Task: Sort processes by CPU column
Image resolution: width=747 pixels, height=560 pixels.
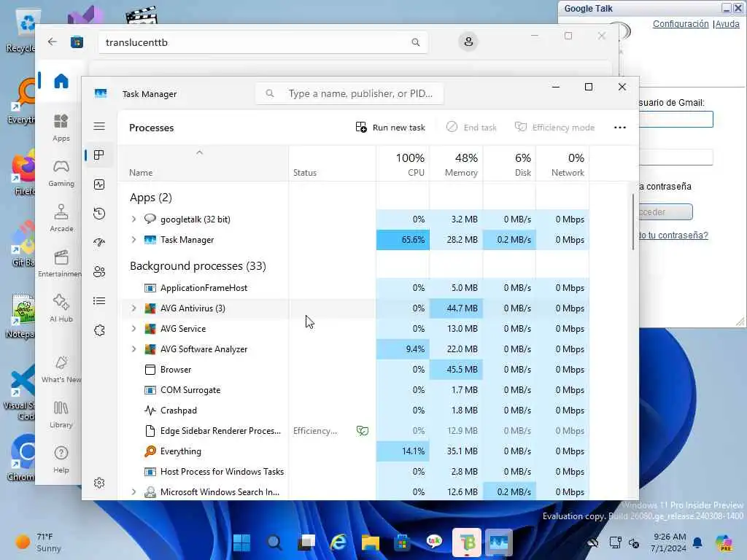Action: coord(403,164)
